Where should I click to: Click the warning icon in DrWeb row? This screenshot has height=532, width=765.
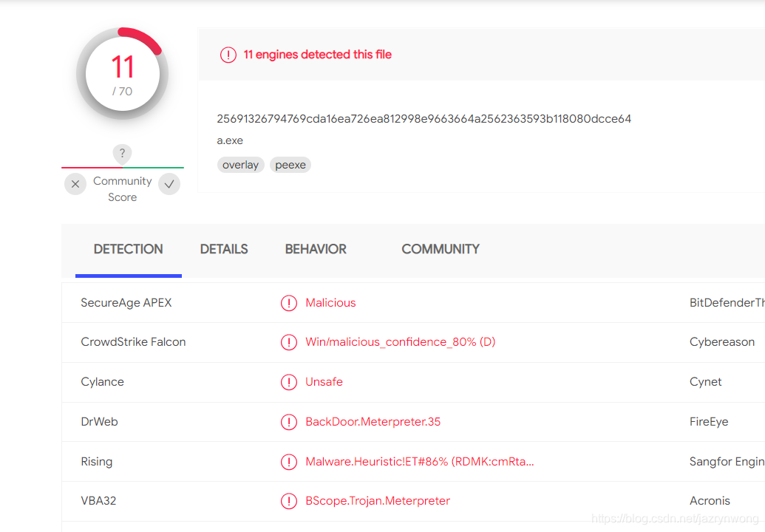click(289, 422)
